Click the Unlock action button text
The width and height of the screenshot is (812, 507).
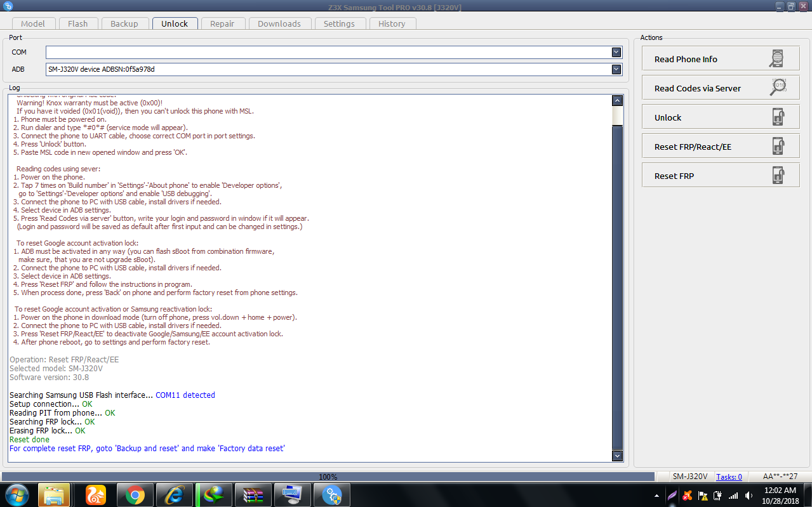point(668,117)
